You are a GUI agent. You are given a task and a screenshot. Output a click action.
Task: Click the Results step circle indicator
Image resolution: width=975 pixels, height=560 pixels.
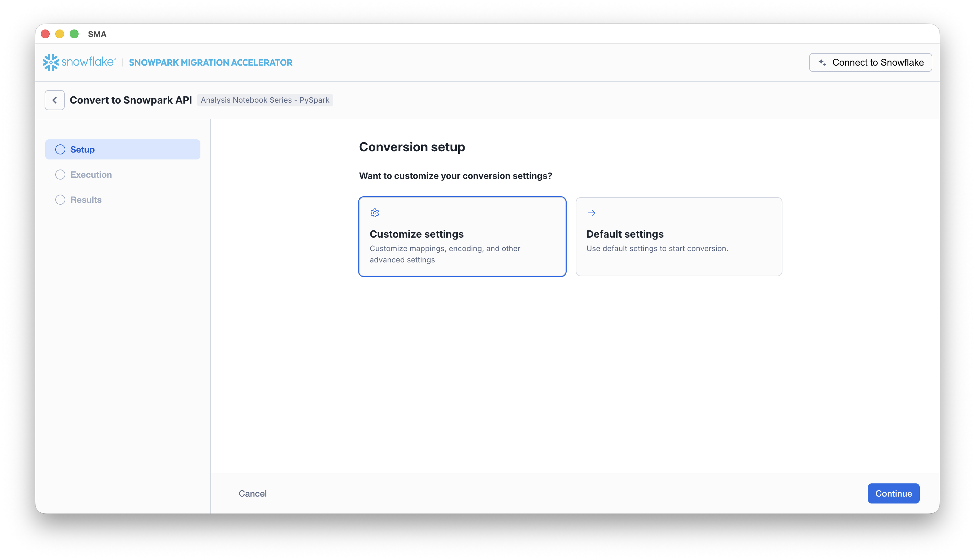60,199
